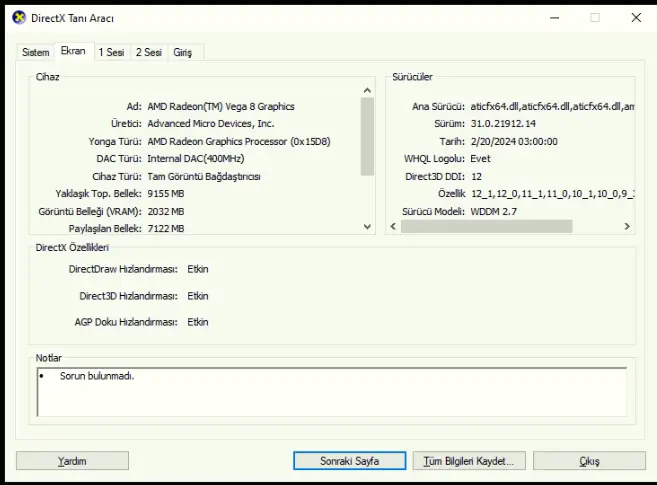Click the Özellik feature levels list
The height and width of the screenshot is (485, 657).
(x=552, y=193)
